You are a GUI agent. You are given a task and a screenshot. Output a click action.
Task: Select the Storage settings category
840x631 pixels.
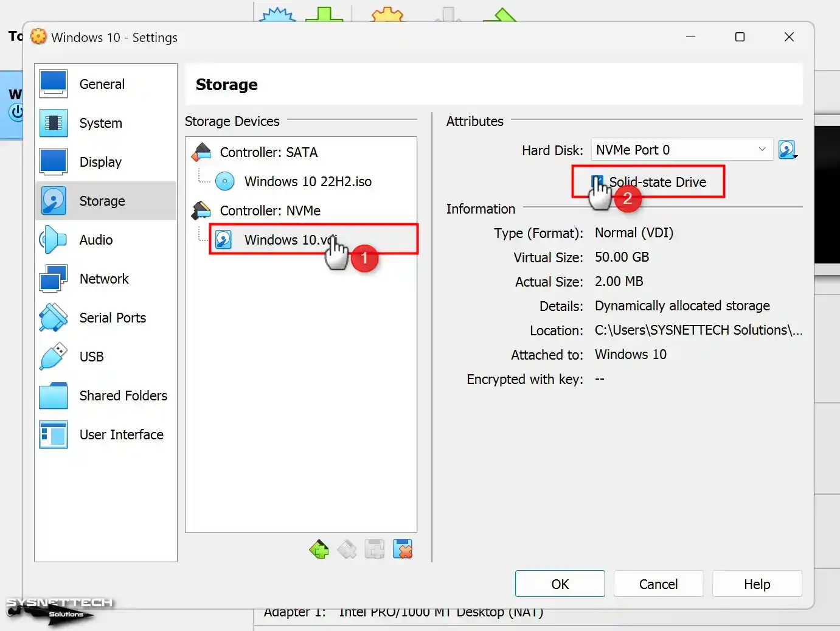[106, 201]
